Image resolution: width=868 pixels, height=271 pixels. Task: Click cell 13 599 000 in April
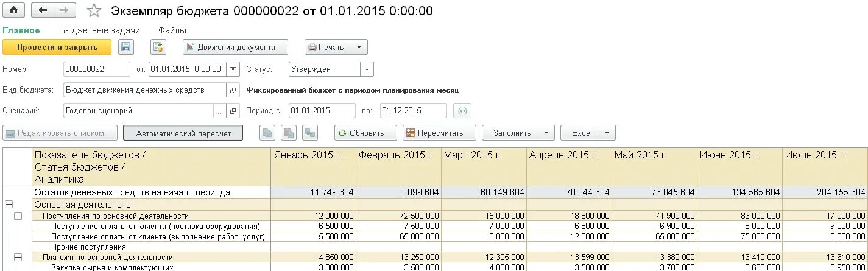569,257
